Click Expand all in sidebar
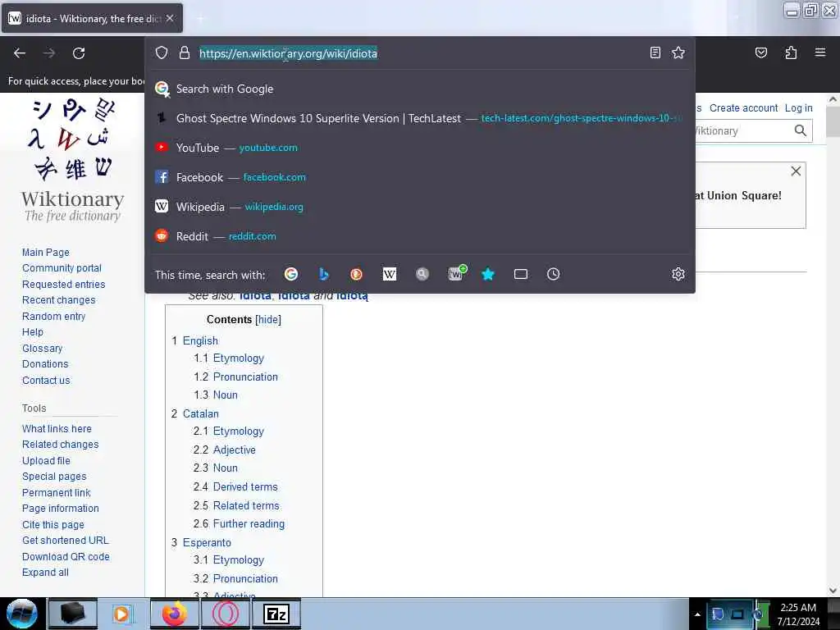Image resolution: width=840 pixels, height=630 pixels. tap(45, 573)
